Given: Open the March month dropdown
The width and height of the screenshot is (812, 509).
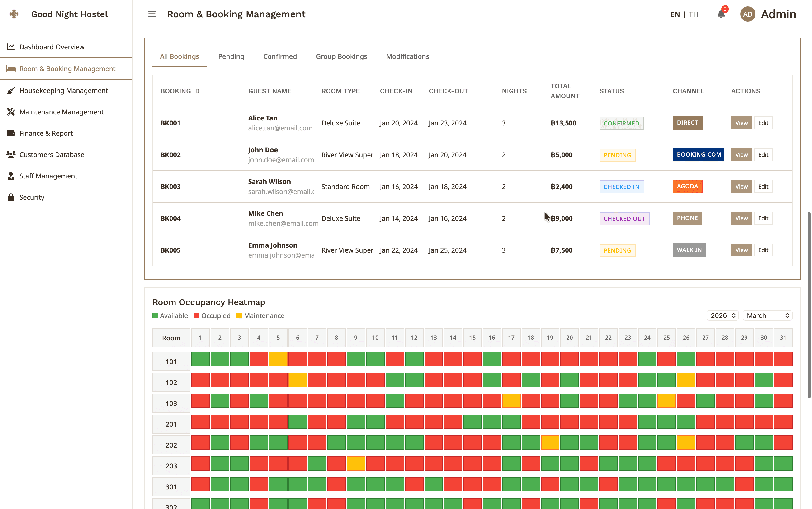Looking at the screenshot, I should [x=767, y=315].
